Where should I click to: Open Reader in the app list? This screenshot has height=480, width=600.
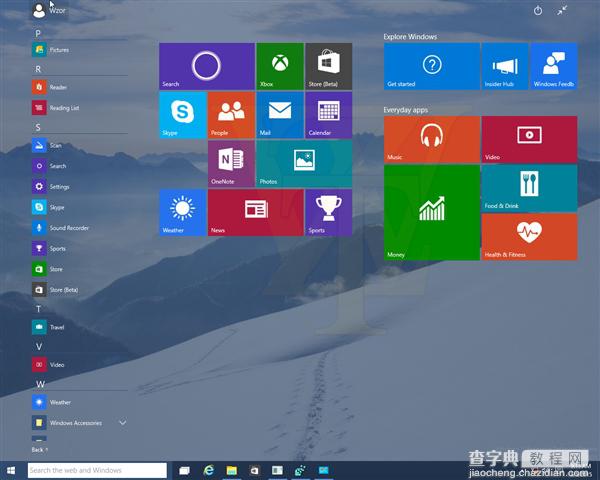click(50, 87)
